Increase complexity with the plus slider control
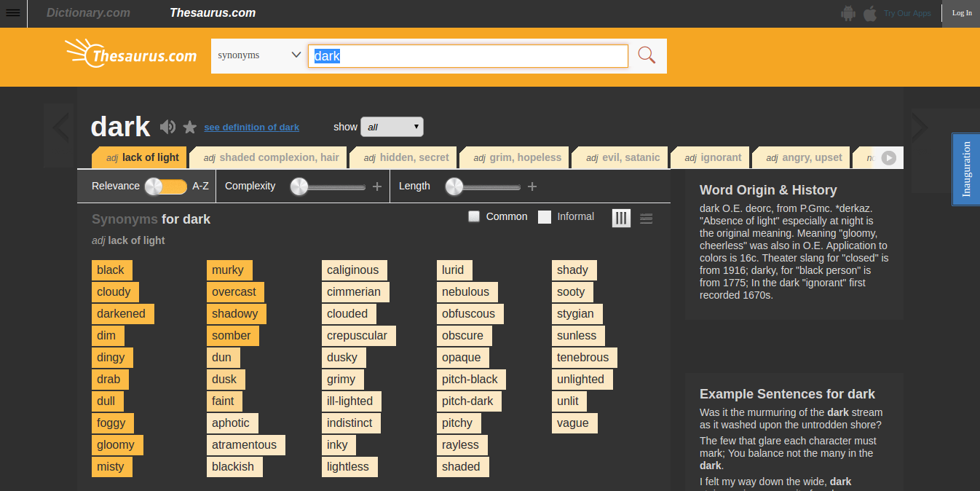This screenshot has height=491, width=980. (377, 186)
